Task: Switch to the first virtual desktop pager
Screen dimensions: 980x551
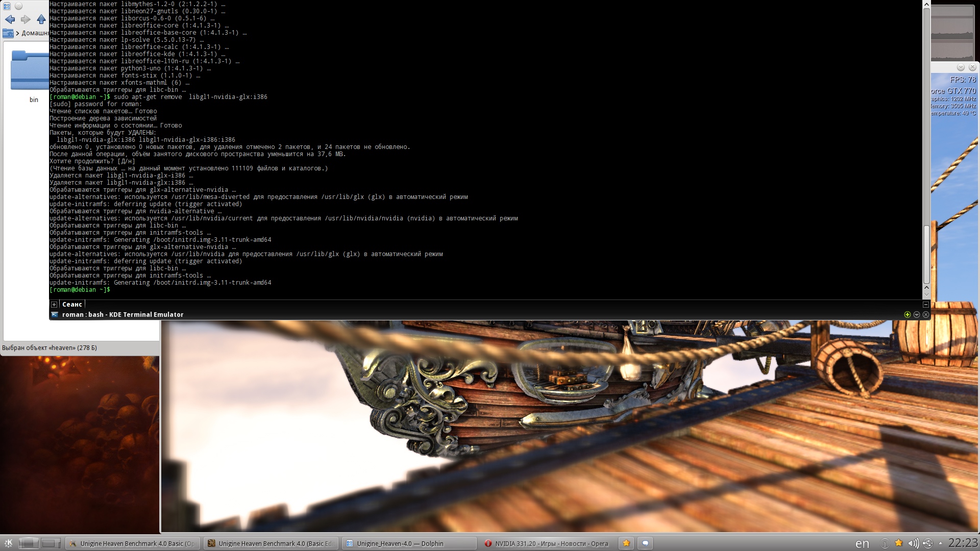Action: click(x=29, y=543)
